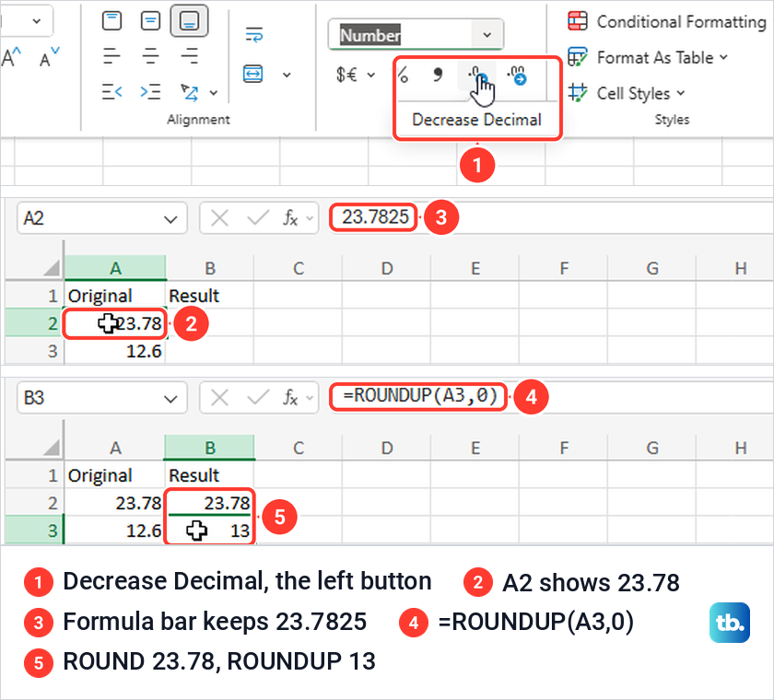This screenshot has width=774, height=700.
Task: Select highlighted row 2 header
Action: (35, 323)
